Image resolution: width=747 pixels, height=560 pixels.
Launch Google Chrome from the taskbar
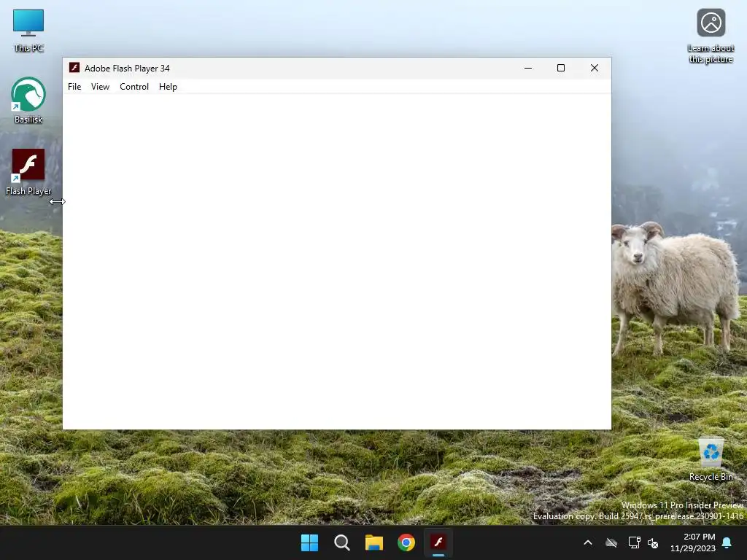coord(406,542)
